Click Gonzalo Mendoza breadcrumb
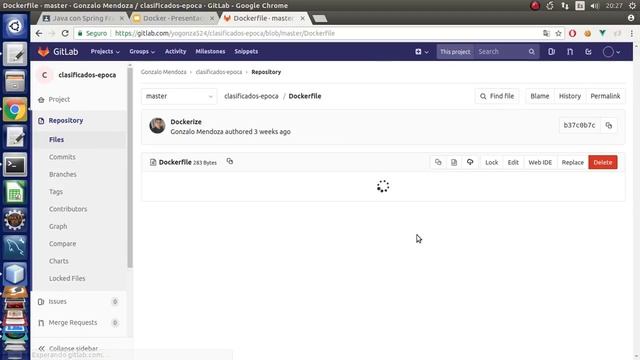Image resolution: width=640 pixels, height=360 pixels. (x=163, y=72)
